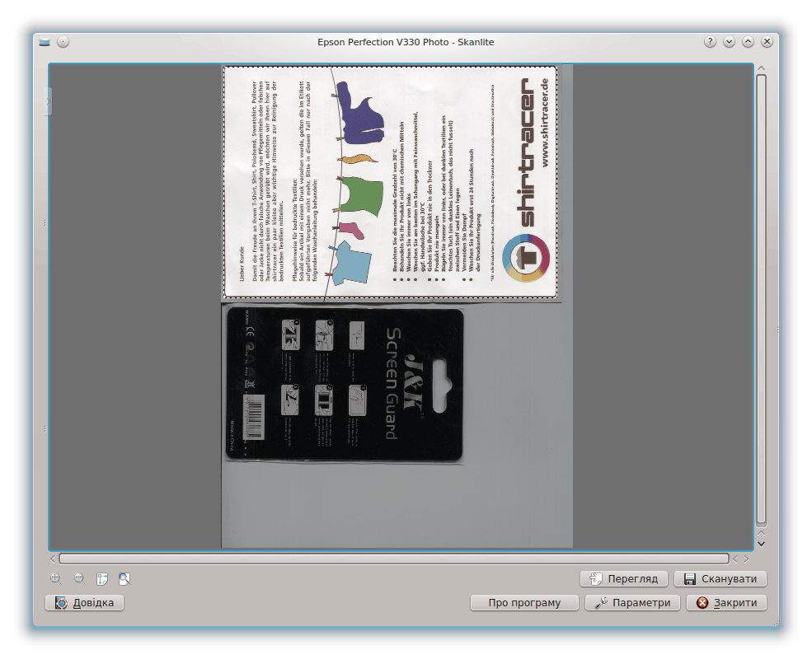This screenshot has height=659, width=812.
Task: Zoom to the selected scan area
Action: [x=102, y=578]
